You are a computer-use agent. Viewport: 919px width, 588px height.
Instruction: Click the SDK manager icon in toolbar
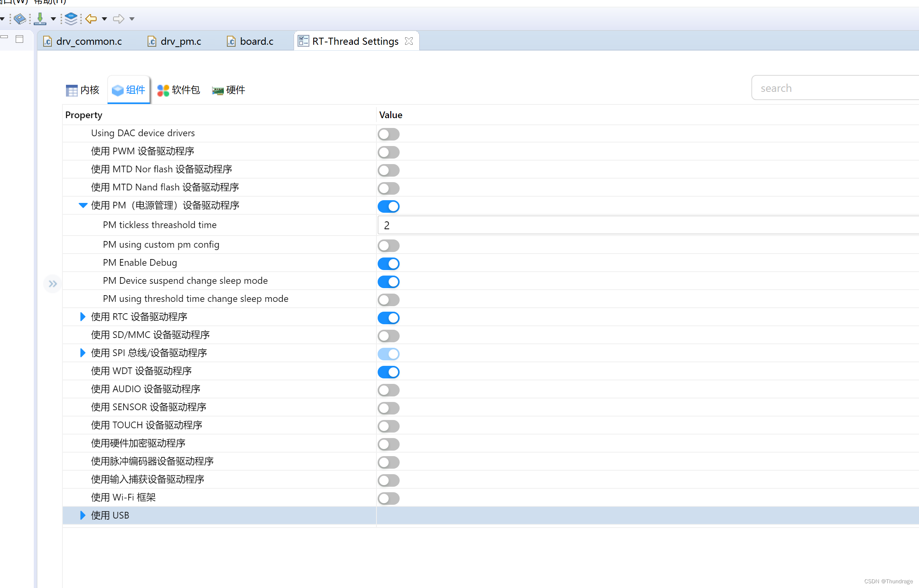pyautogui.click(x=20, y=18)
